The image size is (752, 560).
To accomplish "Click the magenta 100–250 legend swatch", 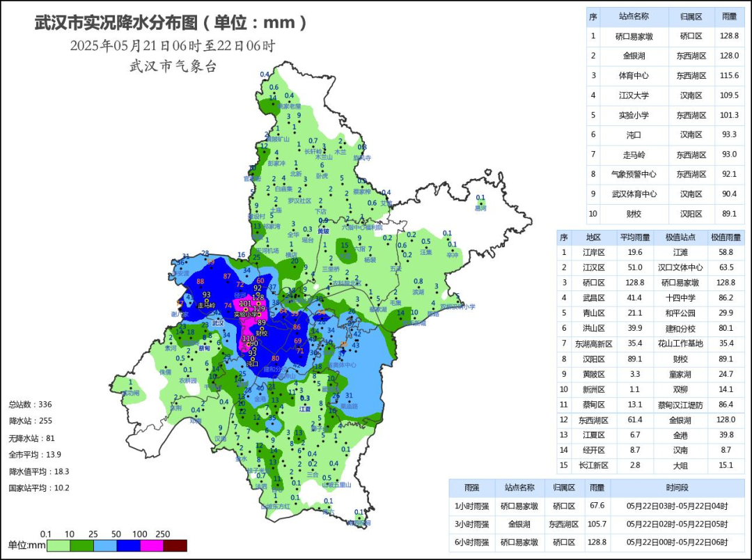I will pyautogui.click(x=152, y=545).
